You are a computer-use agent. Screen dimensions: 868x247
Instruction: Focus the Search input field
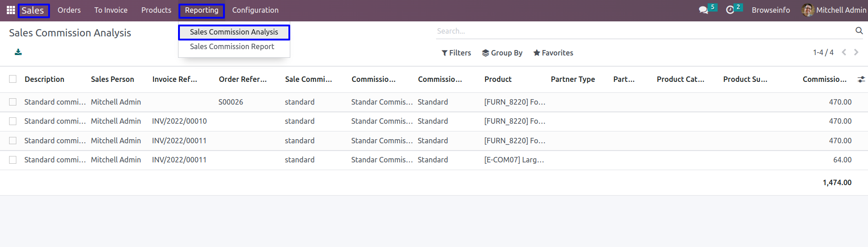click(644, 31)
